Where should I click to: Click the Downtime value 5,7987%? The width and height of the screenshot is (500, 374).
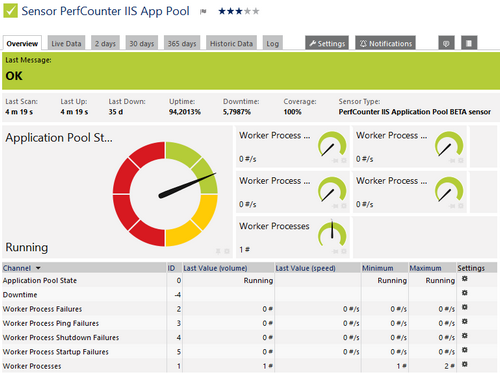point(237,112)
